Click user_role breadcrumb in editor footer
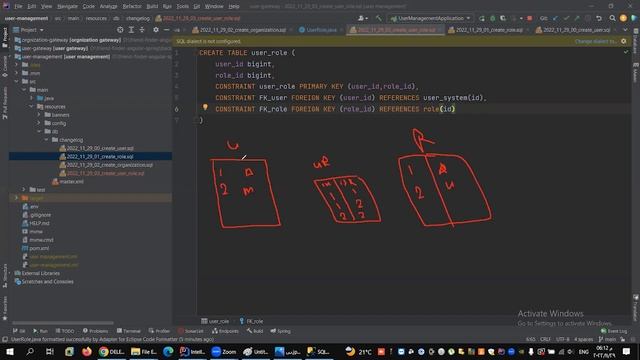640x360 pixels. pyautogui.click(x=215, y=321)
